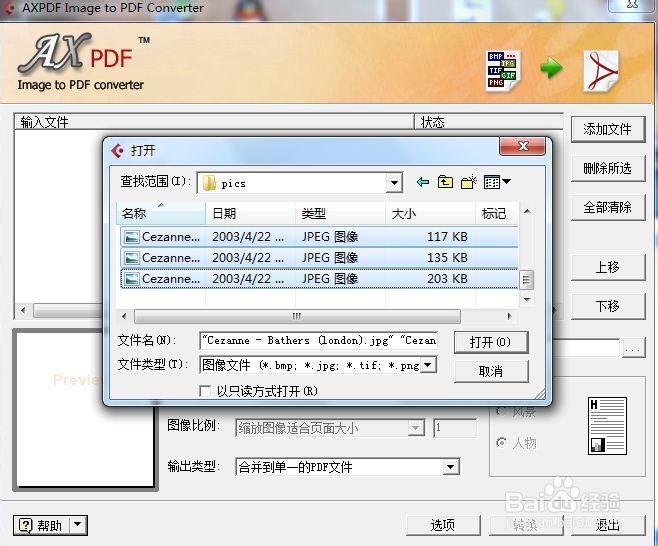
Task: Click the portrait page layout preview icon
Action: click(x=607, y=426)
